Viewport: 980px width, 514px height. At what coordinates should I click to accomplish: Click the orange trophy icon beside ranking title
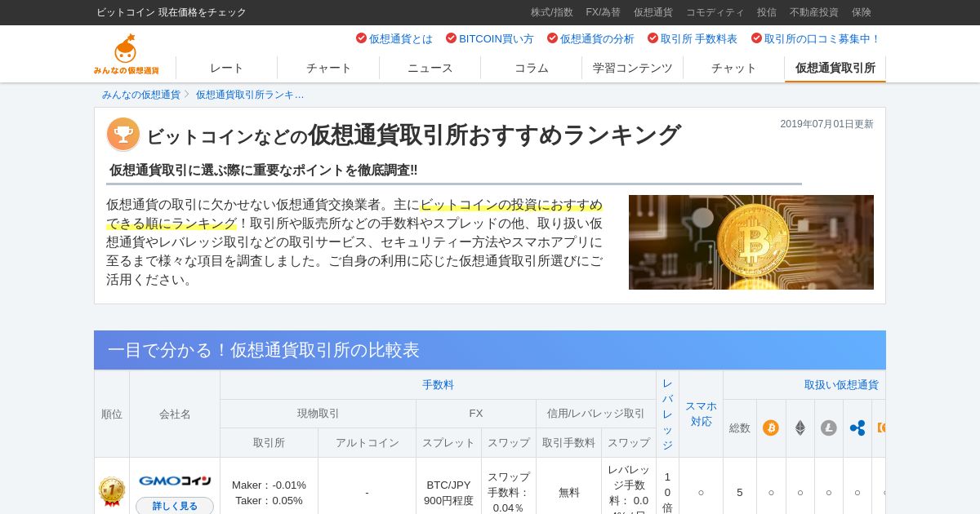click(123, 135)
